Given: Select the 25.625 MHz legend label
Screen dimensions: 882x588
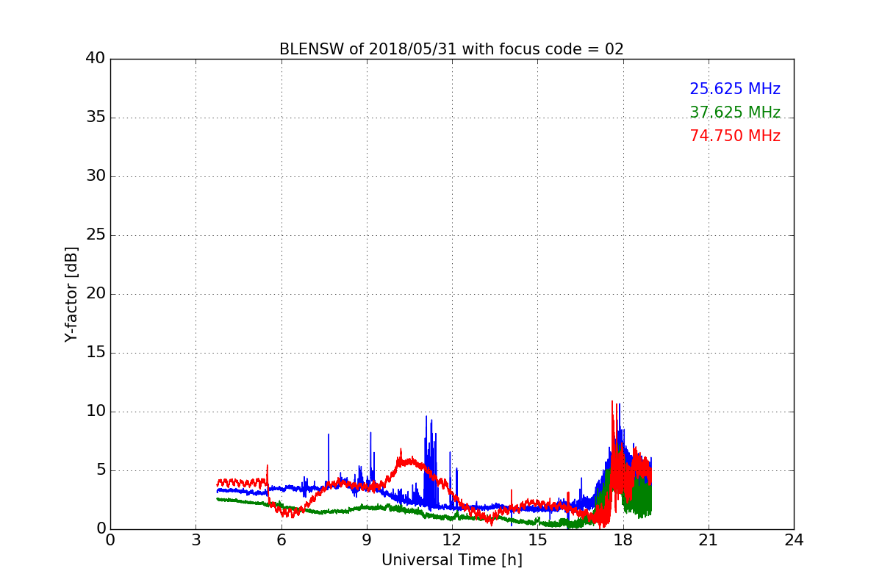Looking at the screenshot, I should click(735, 89).
